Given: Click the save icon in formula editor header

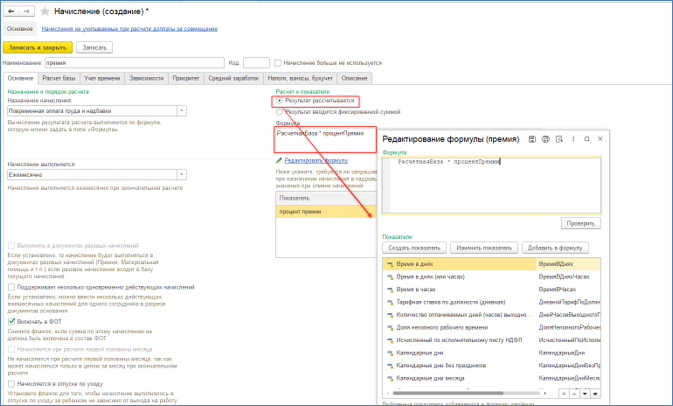Looking at the screenshot, I should [532, 139].
